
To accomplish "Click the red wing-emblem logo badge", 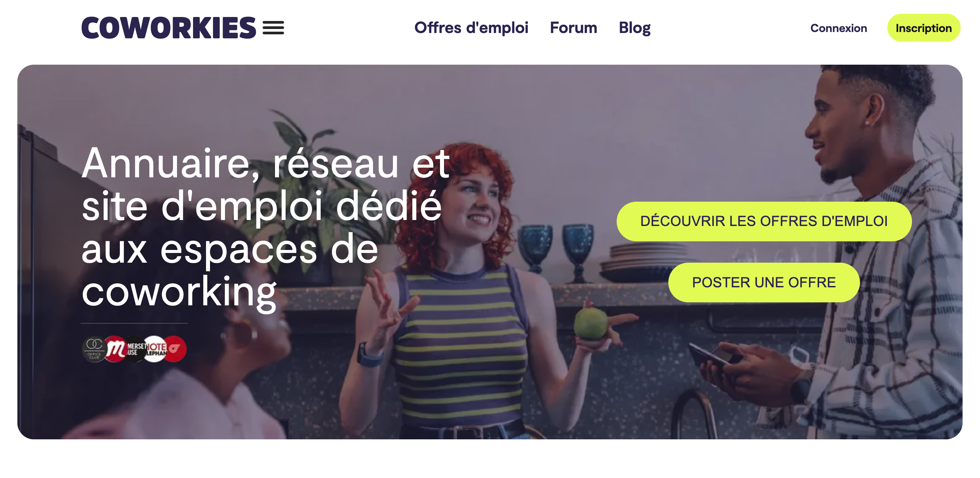I will coord(175,349).
